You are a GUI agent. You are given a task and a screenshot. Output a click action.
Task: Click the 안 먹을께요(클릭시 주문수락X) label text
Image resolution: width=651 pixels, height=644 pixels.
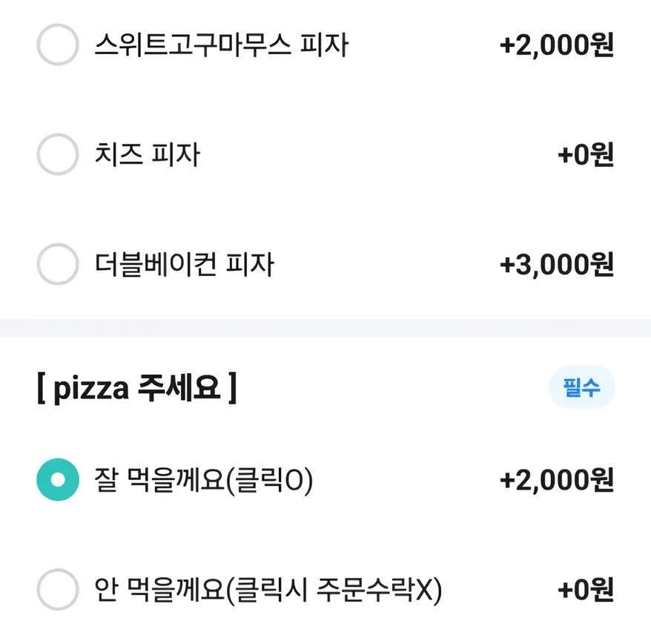[x=268, y=590]
